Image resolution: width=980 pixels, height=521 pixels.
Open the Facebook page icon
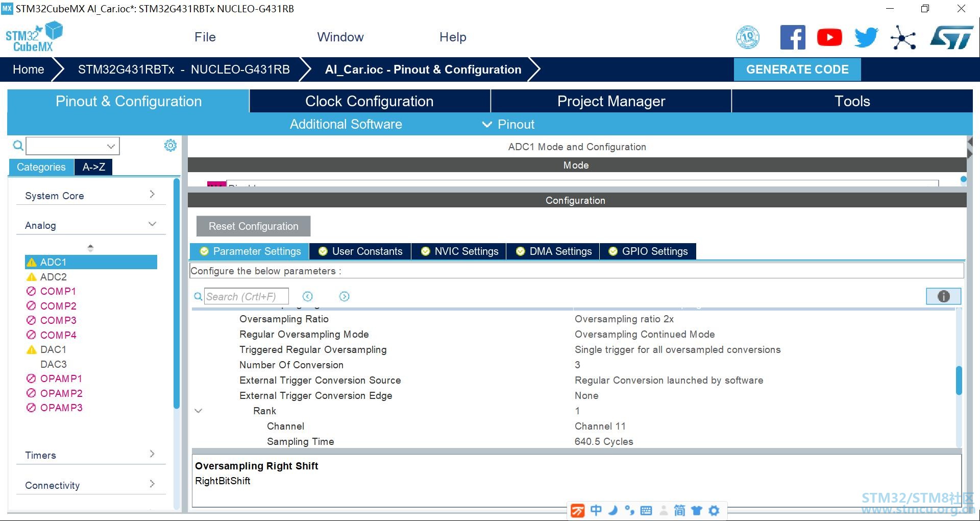click(x=793, y=37)
